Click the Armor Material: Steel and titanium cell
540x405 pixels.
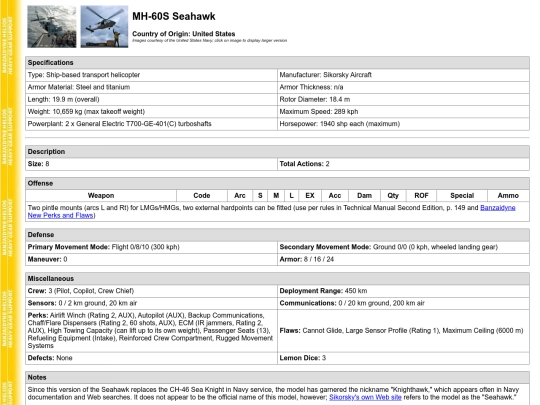click(151, 87)
